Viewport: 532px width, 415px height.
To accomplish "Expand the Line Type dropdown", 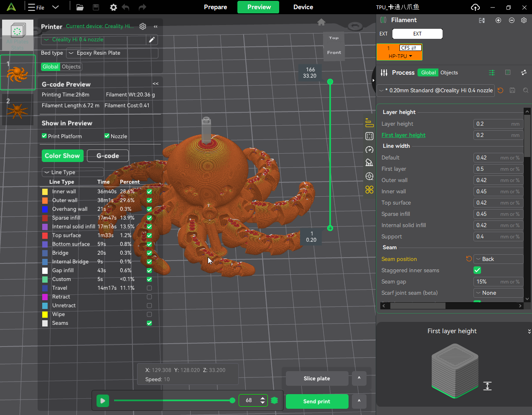I will (73, 172).
